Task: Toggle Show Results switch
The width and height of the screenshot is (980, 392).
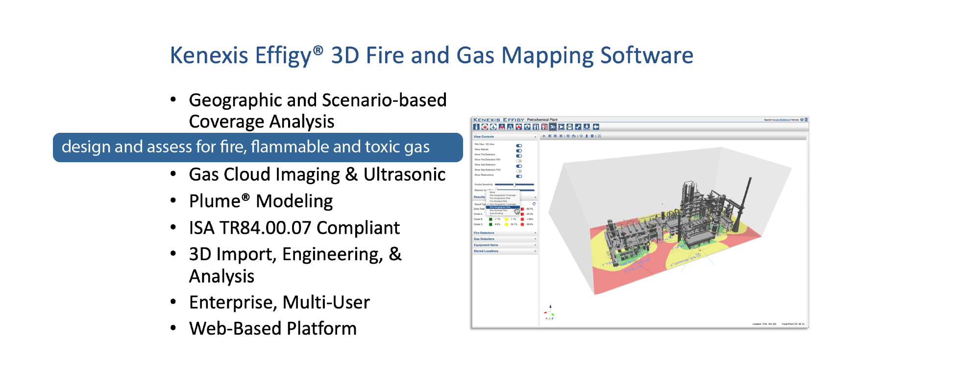Action: [519, 150]
